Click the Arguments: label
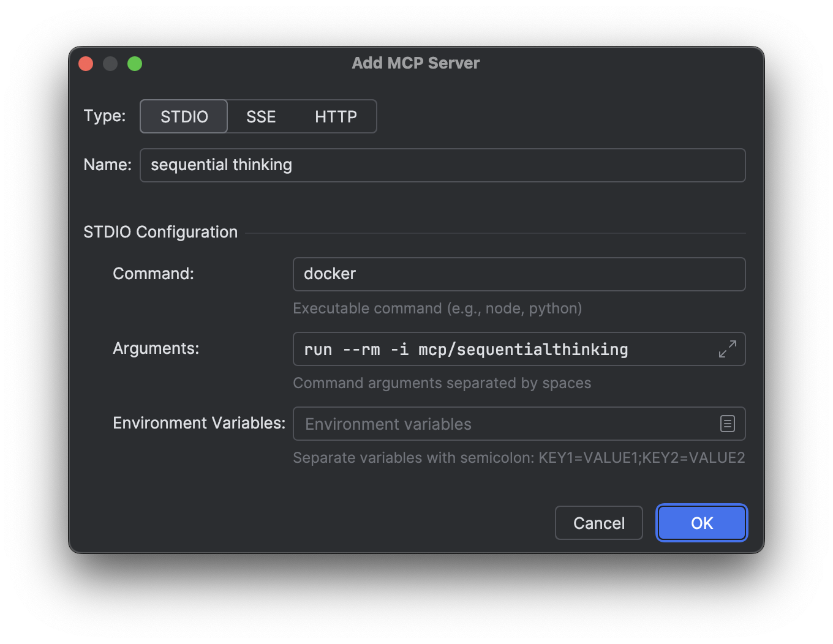 coord(156,348)
